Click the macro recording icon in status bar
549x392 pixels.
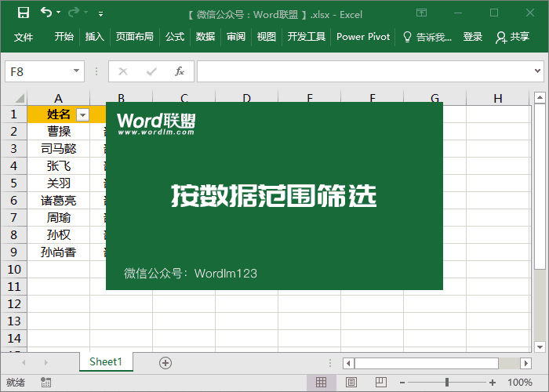(46, 383)
